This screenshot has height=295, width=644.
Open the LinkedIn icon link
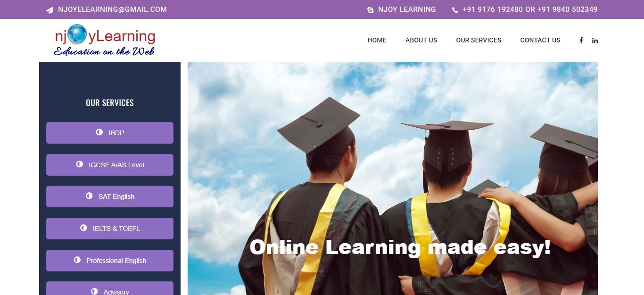point(595,41)
